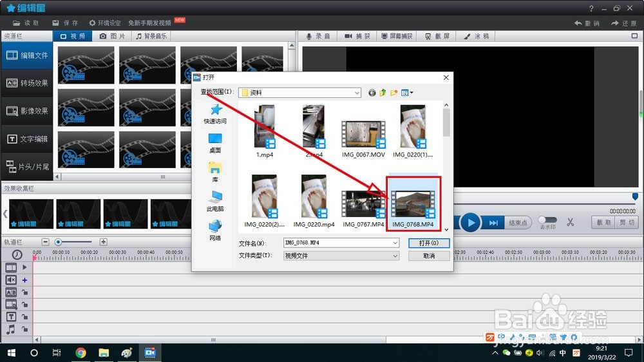The image size is (644, 362).
Task: Open the view menu dropdown in dialog
Action: [407, 93]
